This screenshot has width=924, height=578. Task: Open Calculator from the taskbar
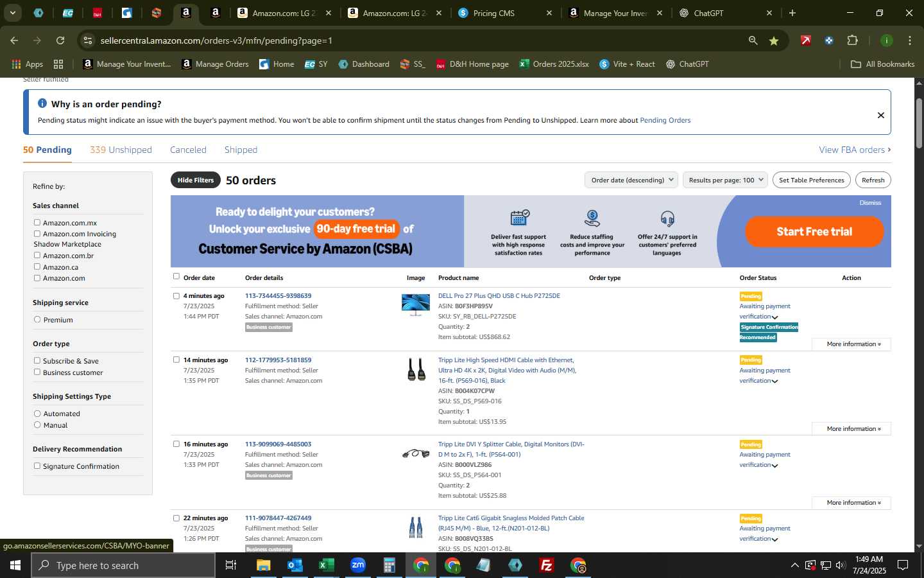[x=389, y=565]
